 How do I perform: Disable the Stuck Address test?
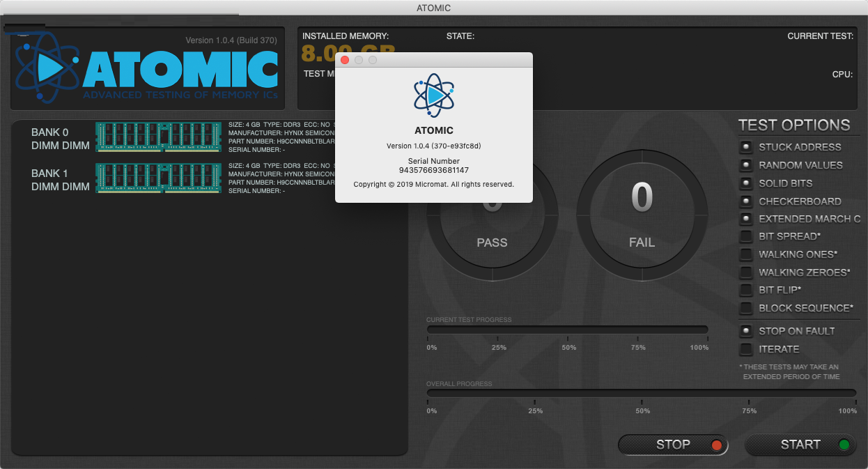[x=746, y=147]
